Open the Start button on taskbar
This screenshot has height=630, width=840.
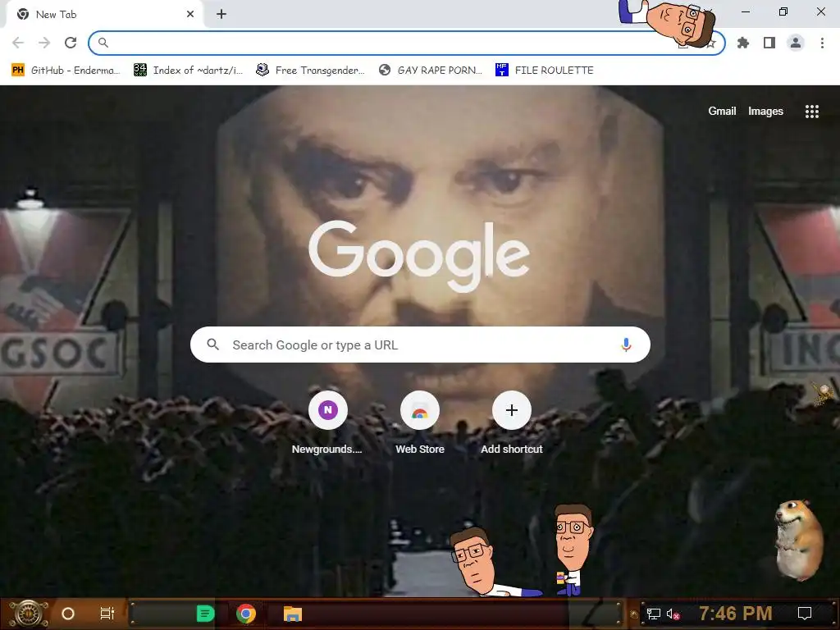click(28, 614)
